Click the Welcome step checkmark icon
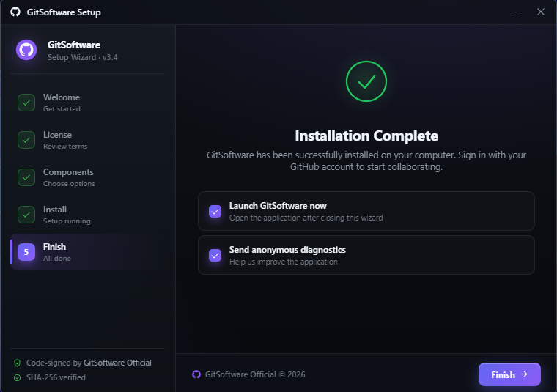 coord(26,103)
